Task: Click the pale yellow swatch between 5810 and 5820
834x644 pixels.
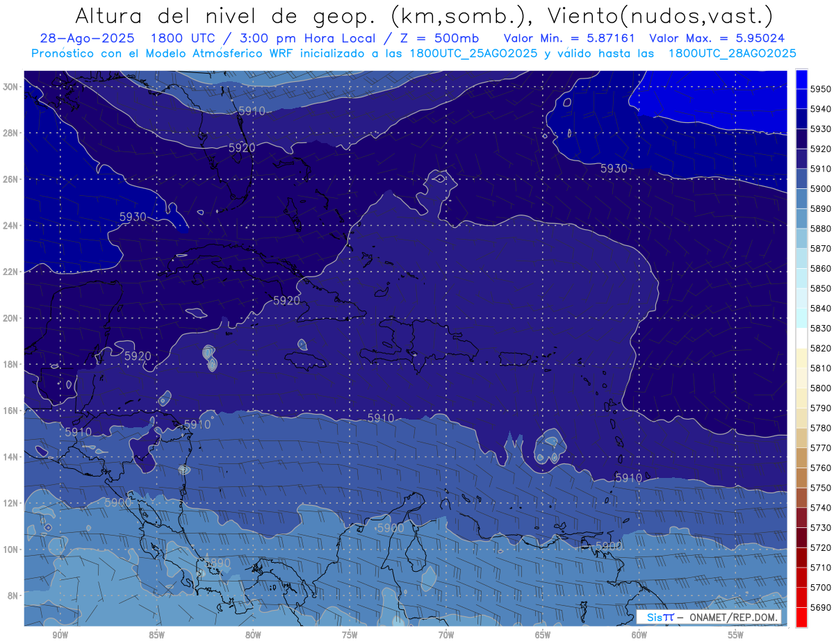Action: pyautogui.click(x=801, y=358)
